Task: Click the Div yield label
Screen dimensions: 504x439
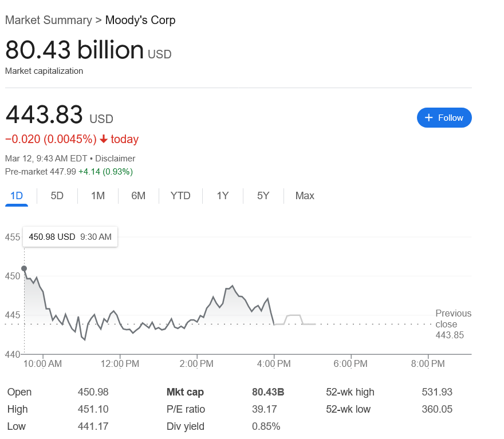Action: [x=186, y=426]
